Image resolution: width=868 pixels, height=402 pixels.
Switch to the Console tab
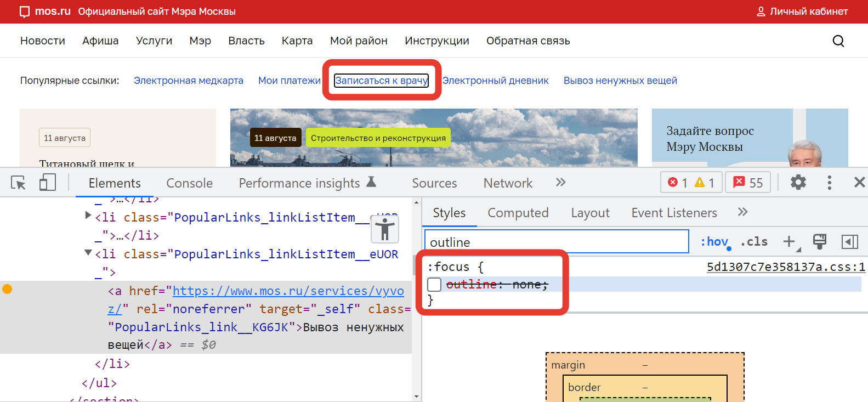click(x=189, y=183)
